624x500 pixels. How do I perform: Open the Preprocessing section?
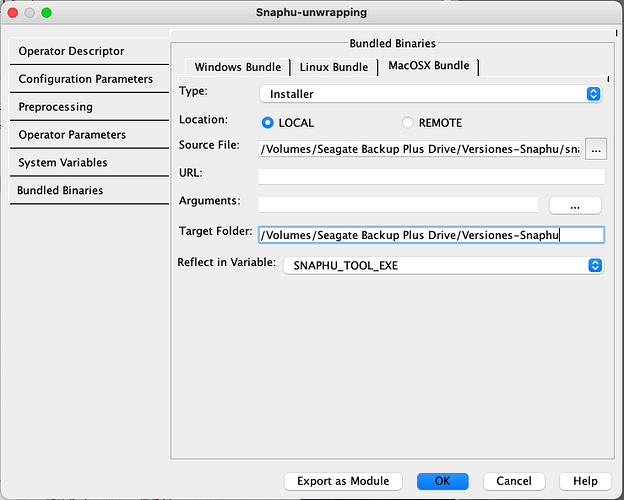point(89,107)
